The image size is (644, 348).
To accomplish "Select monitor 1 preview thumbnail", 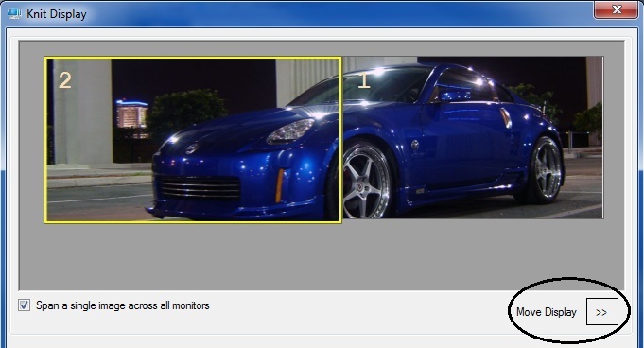I will 473,138.
